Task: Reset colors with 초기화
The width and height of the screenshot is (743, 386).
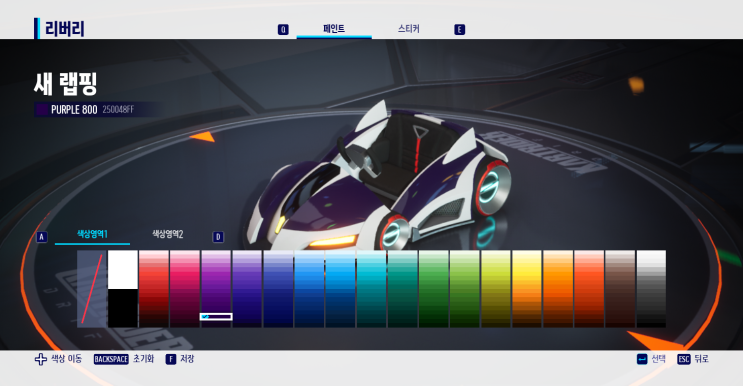Action: point(143,359)
